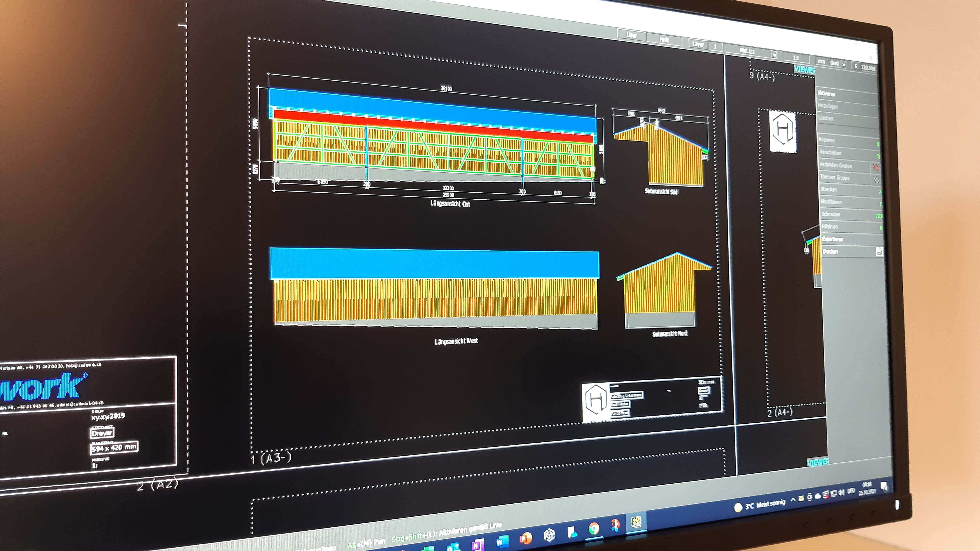980x551 pixels.
Task: Open the cadwork cube taskbar icon
Action: [x=549, y=535]
